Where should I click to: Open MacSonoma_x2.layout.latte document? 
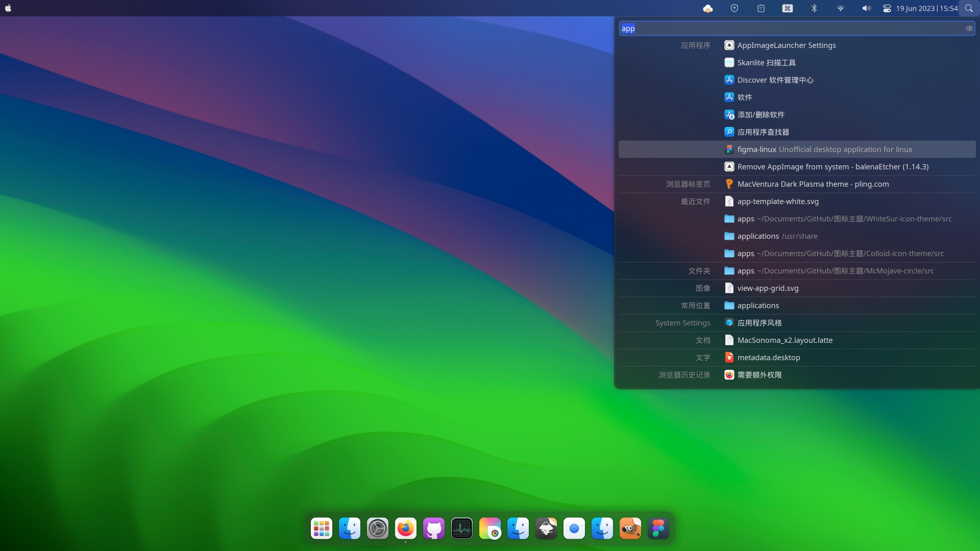797,340
